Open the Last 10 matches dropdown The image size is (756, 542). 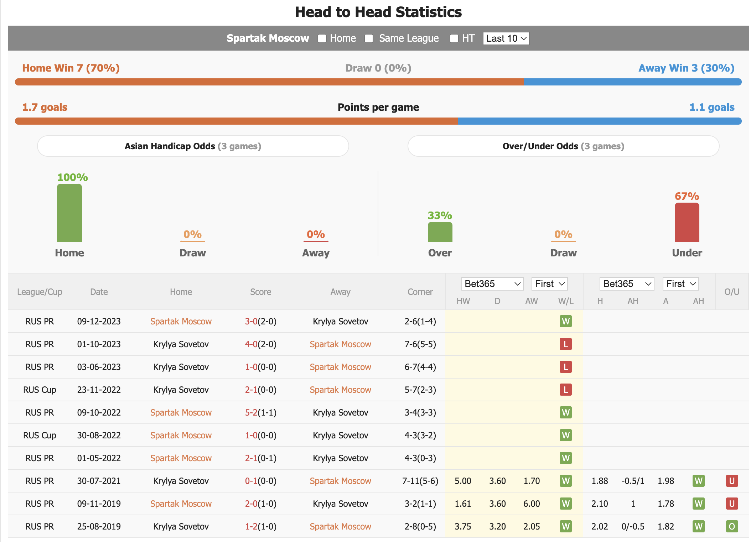tap(506, 38)
